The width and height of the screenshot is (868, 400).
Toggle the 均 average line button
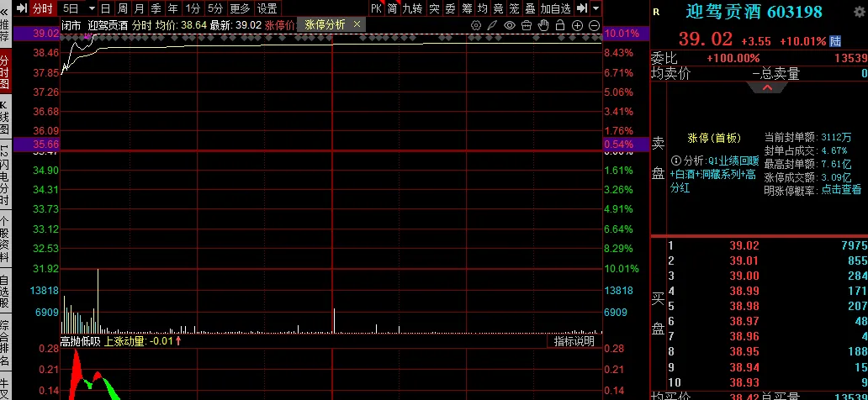point(483,8)
